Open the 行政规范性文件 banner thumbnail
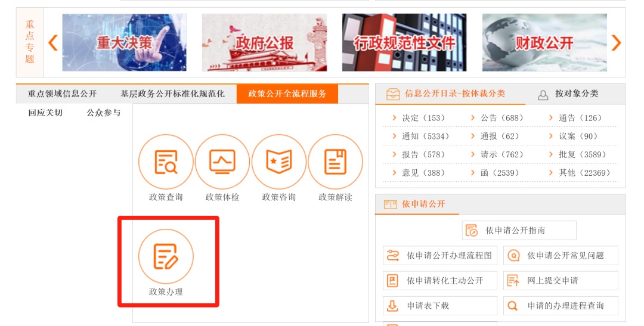Viewport: 644px width, 326px height. [x=404, y=42]
